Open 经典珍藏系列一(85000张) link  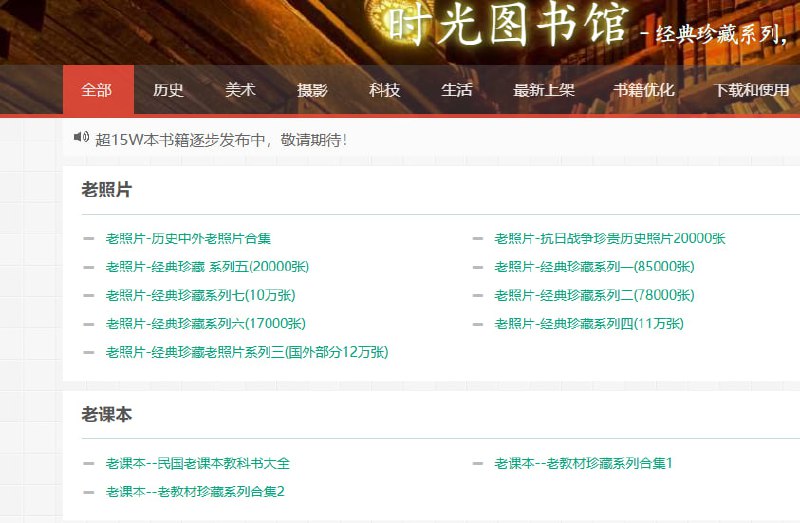(x=594, y=267)
